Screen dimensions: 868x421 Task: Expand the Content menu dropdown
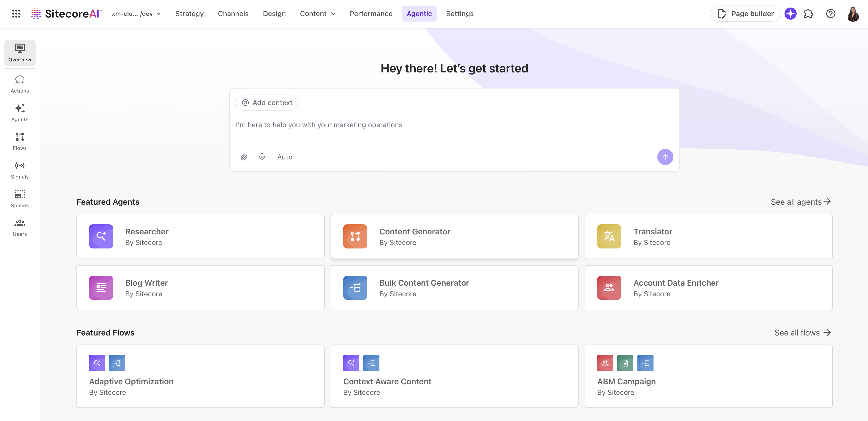click(x=317, y=14)
